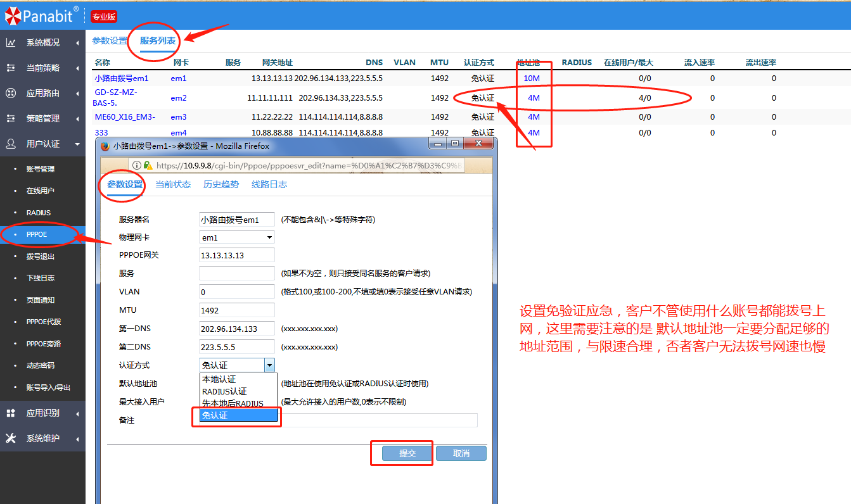Click the 系统维护 wrench icon
Screen dimensions: 851x504
(11, 438)
